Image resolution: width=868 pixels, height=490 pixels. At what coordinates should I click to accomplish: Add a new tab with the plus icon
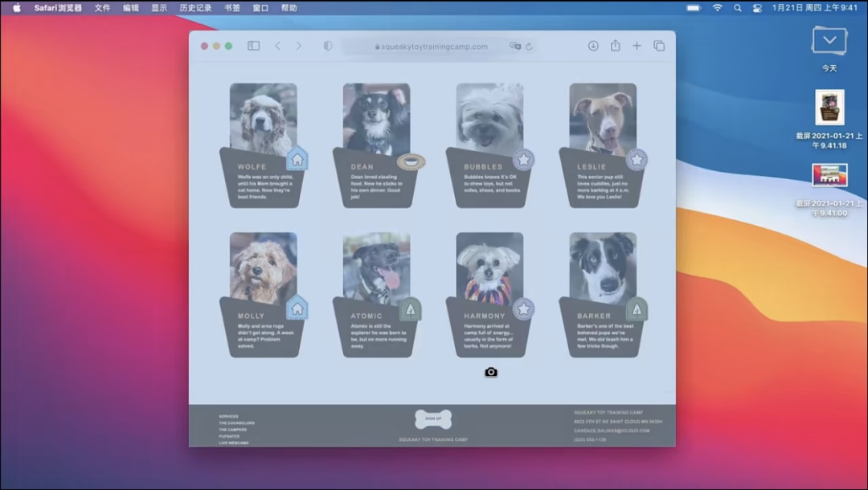coord(637,46)
